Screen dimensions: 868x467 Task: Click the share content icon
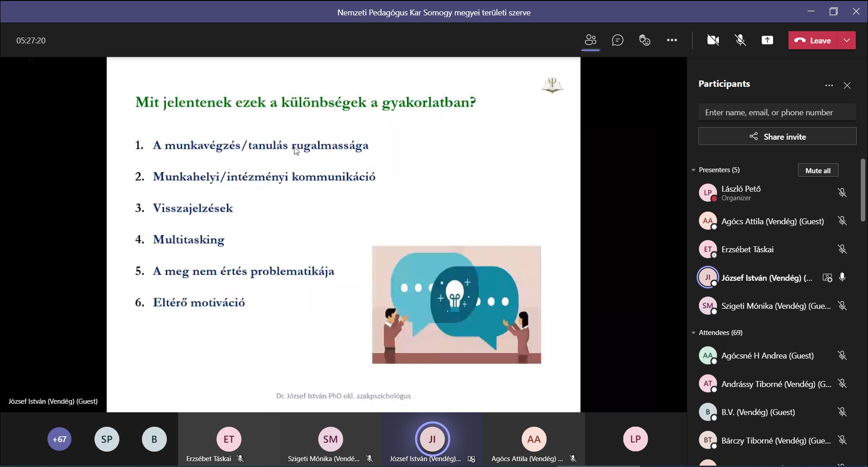(767, 40)
